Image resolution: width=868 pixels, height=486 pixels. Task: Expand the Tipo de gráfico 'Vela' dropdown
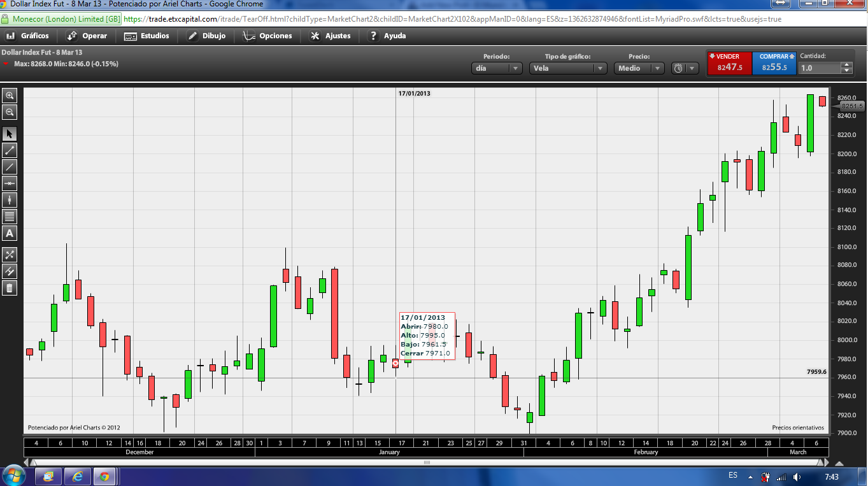click(x=567, y=68)
